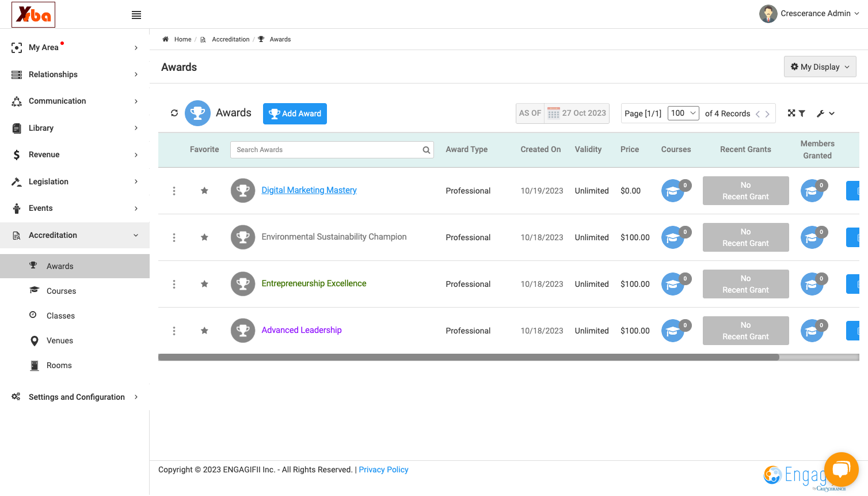Expand the My Area menu
The height and width of the screenshot is (496, 868).
(75, 47)
